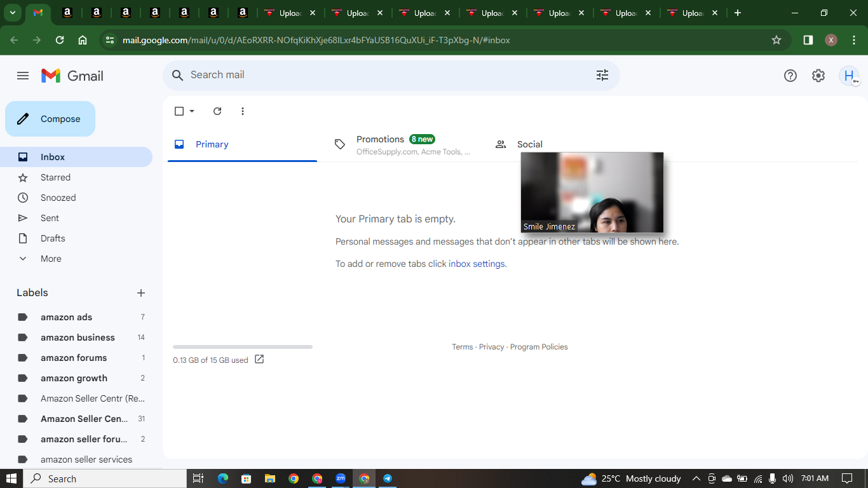This screenshot has height=488, width=868.
Task: Click the Chrome address bar URL
Action: [x=316, y=40]
